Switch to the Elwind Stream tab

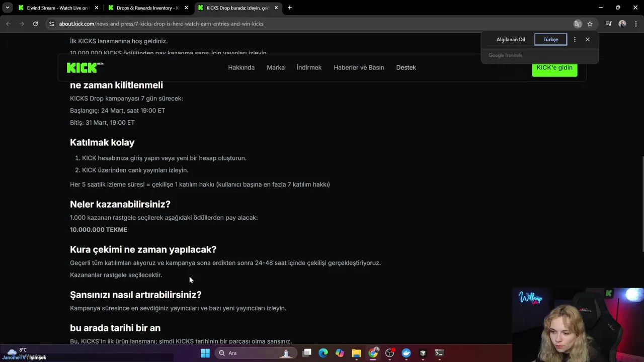click(57, 8)
